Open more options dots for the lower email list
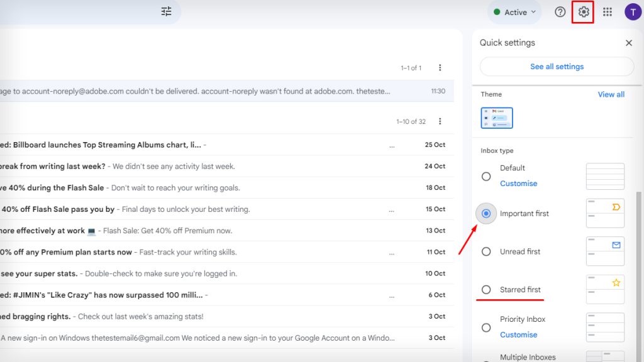The image size is (644, 362). coord(438,122)
